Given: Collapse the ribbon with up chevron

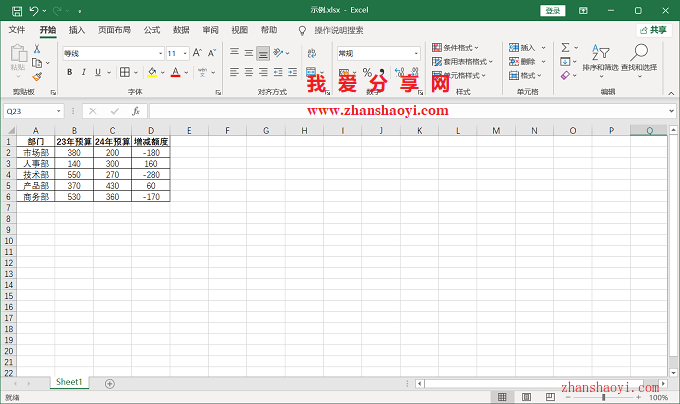Looking at the screenshot, I should pyautogui.click(x=671, y=93).
